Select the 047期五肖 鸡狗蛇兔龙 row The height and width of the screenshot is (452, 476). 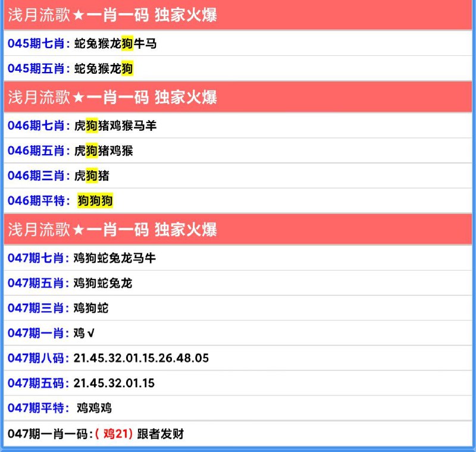[238, 283]
